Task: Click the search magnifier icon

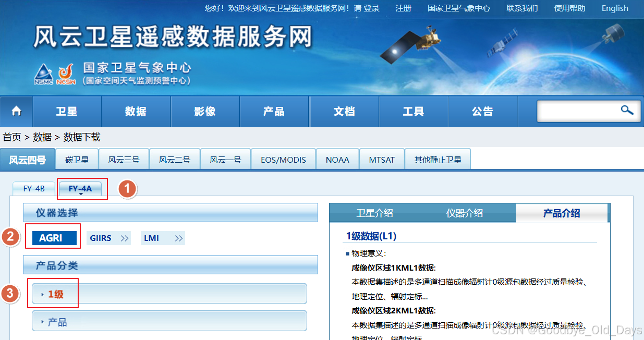Action: click(626, 110)
